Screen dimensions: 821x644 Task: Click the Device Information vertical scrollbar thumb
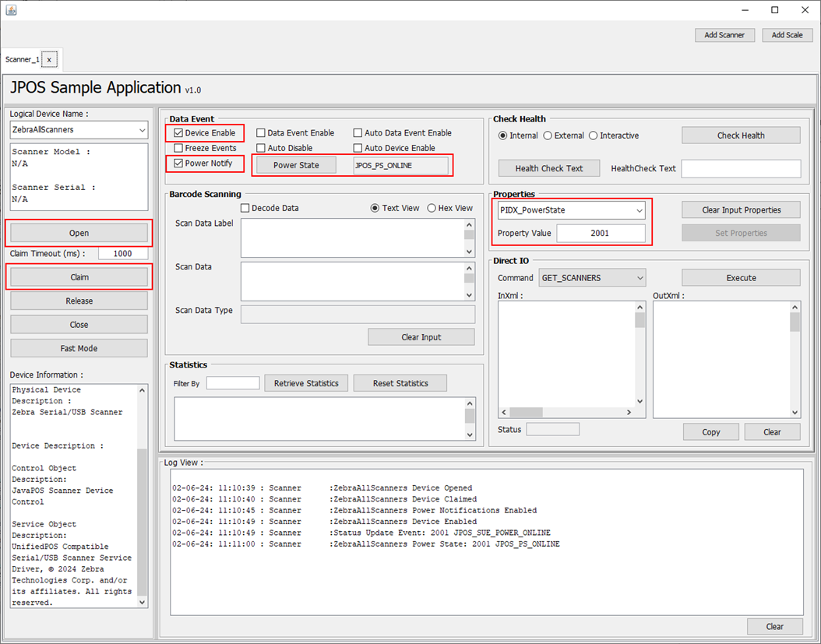pos(142,523)
